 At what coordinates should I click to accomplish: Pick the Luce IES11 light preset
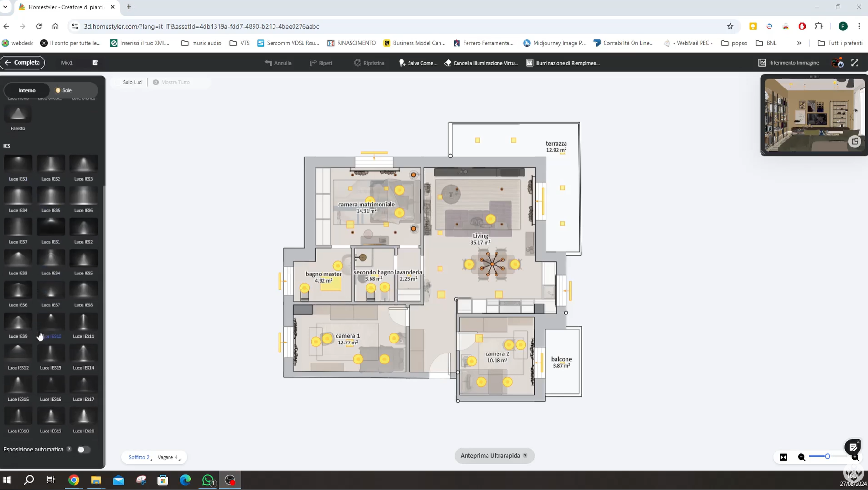click(x=83, y=322)
